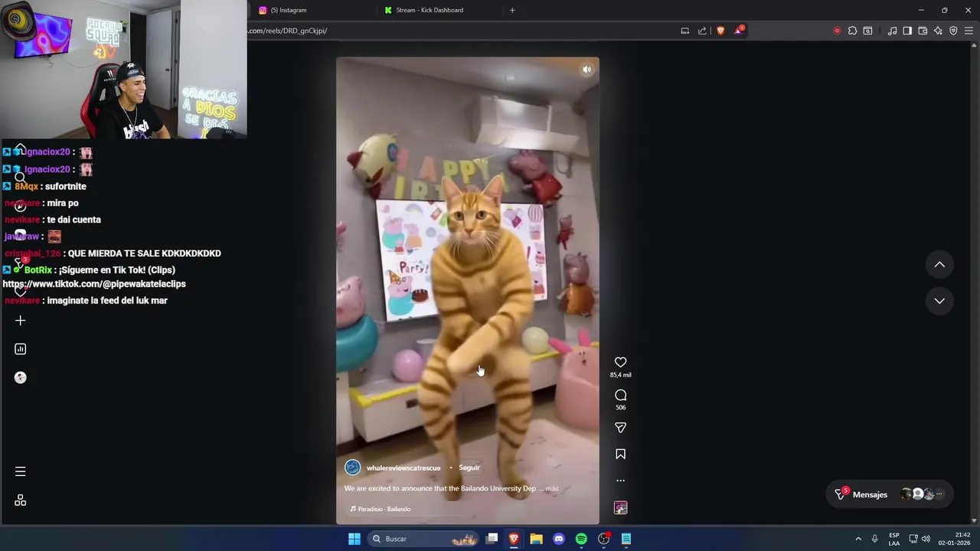Open Leo AI sparkle icon
Screen dimensions: 980x551
(x=938, y=31)
